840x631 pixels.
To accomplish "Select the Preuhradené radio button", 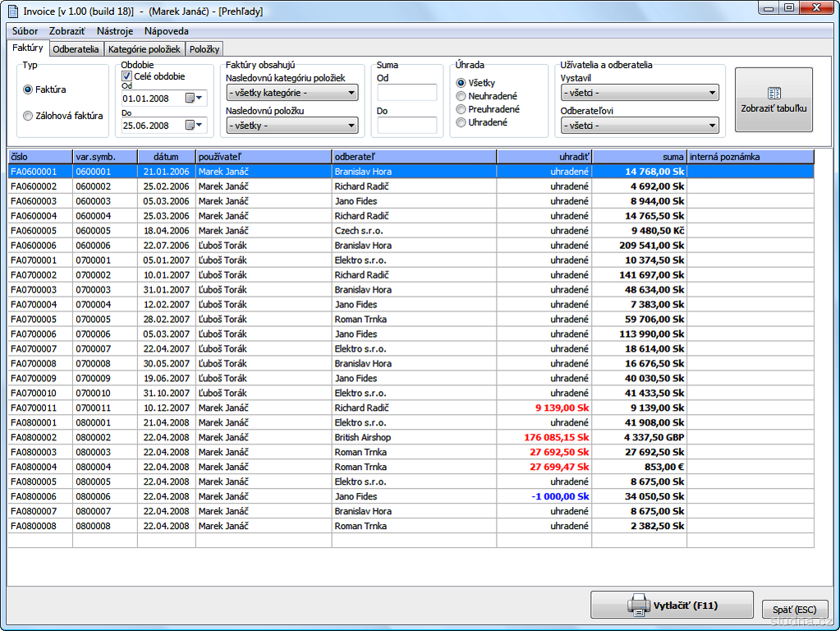I will [461, 109].
